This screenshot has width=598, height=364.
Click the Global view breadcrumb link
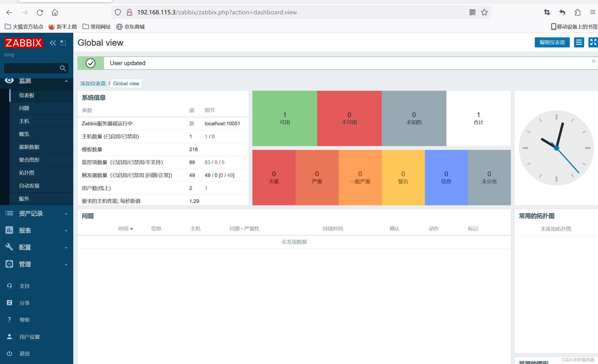click(126, 84)
